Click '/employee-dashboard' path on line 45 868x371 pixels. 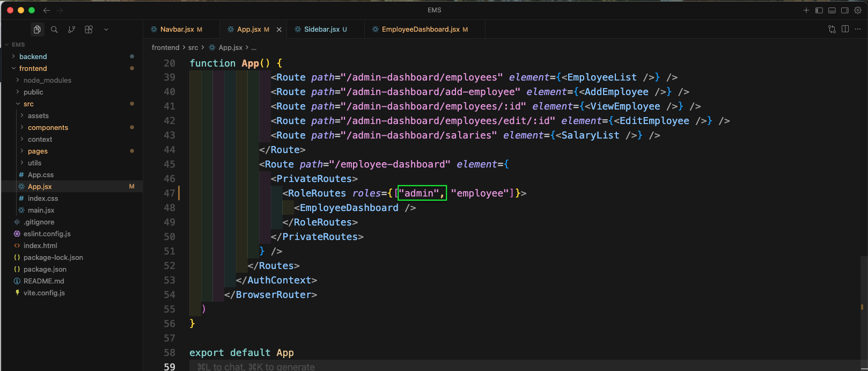click(x=393, y=164)
